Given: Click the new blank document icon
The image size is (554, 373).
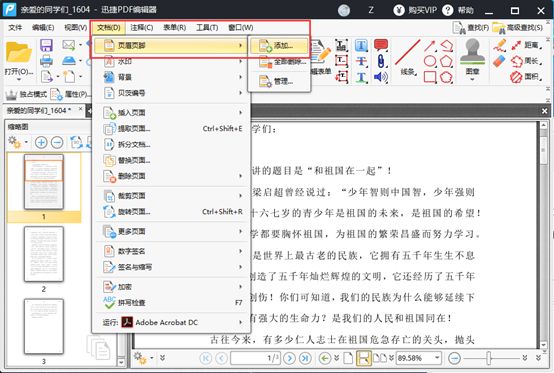Looking at the screenshot, I should [x=69, y=76].
